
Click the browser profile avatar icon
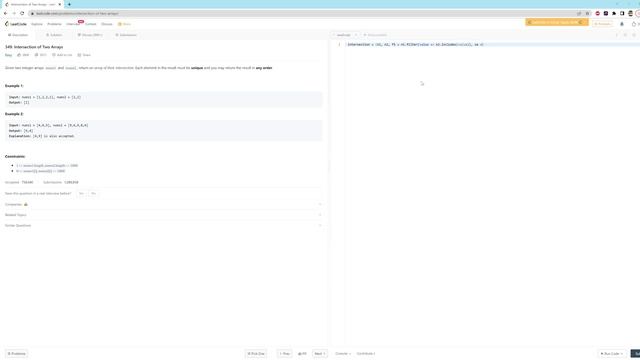click(x=630, y=13)
